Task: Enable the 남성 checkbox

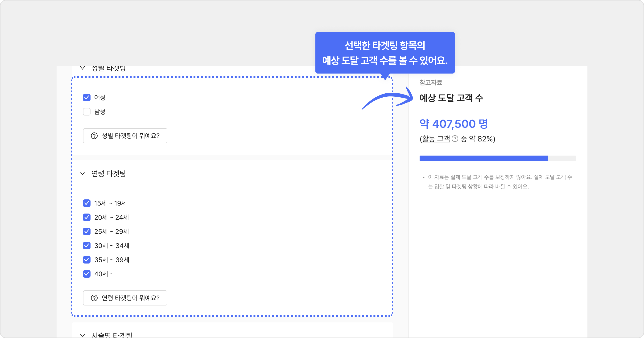Action: point(87,112)
